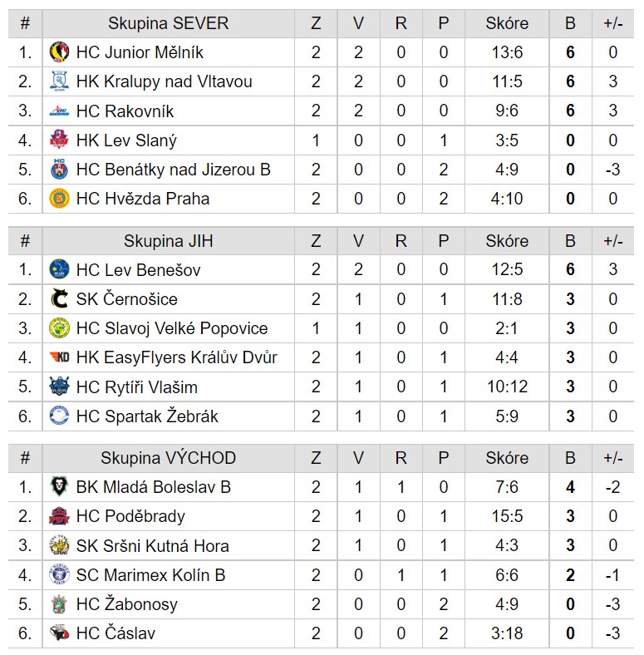Open the HC Lev Benešov team link
Image resolution: width=644 pixels, height=655 pixels.
pyautogui.click(x=138, y=270)
